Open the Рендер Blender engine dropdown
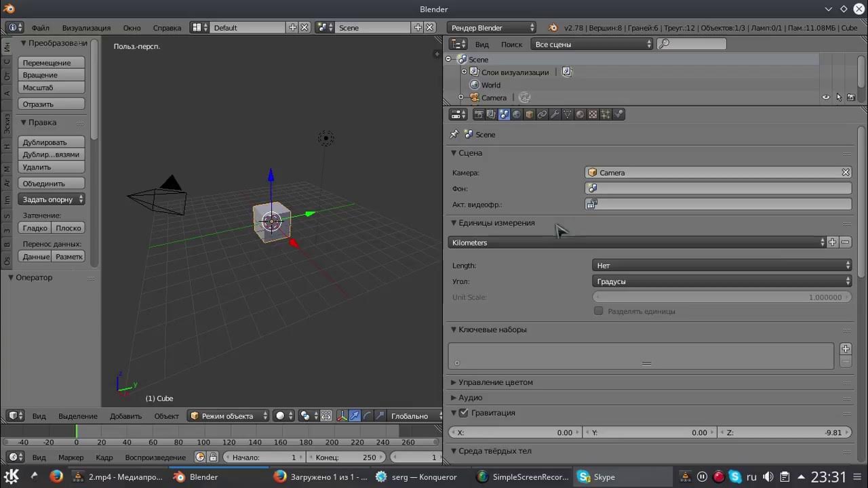This screenshot has height=488, width=868. [x=492, y=28]
